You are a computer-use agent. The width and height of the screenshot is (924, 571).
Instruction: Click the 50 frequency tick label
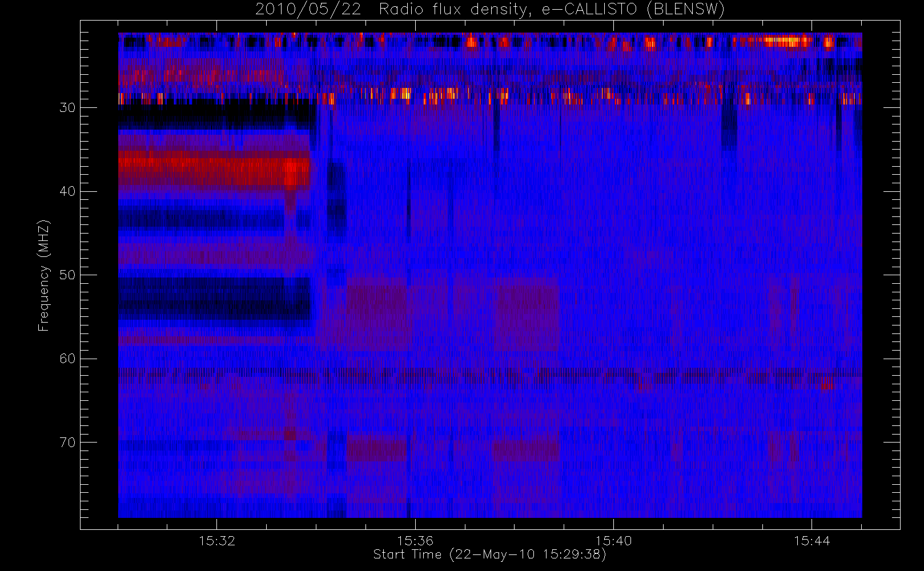67,275
